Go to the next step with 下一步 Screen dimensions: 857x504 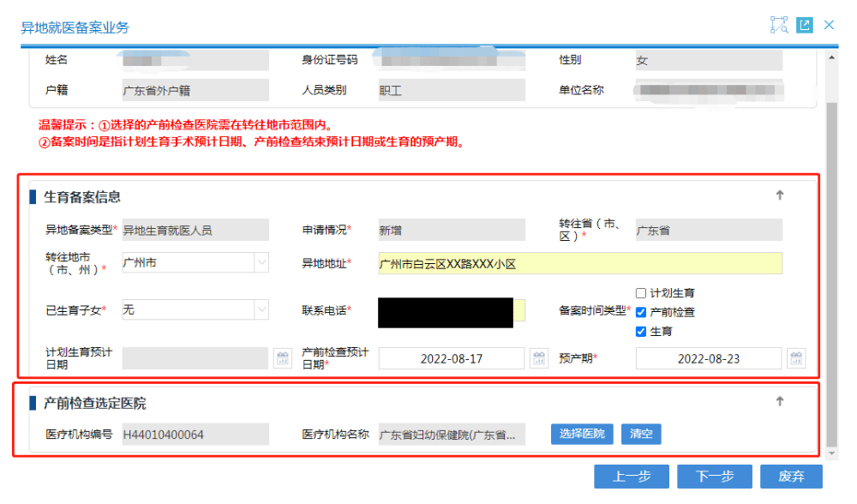714,477
